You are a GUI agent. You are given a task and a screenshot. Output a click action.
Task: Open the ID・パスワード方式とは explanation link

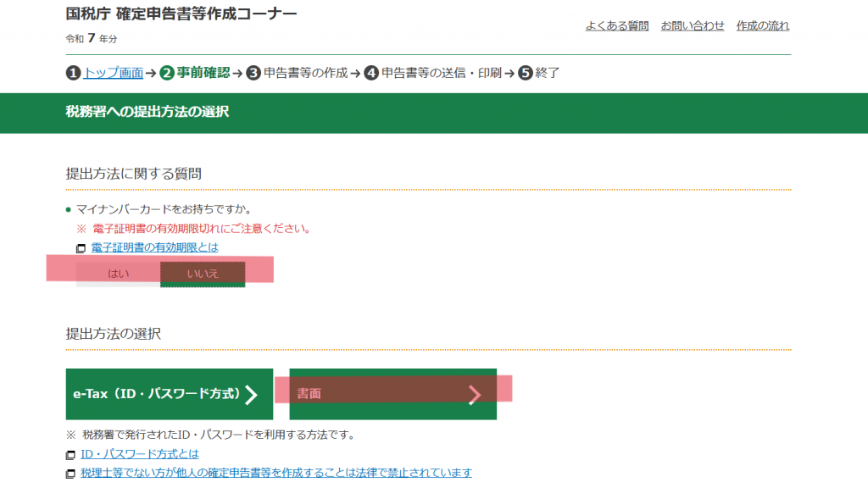tap(140, 453)
